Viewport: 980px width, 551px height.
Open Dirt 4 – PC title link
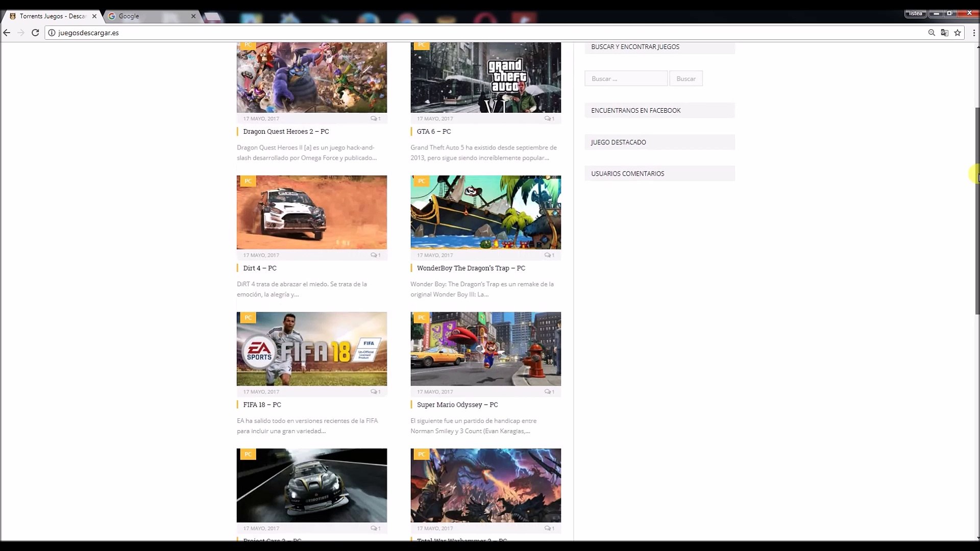pyautogui.click(x=260, y=268)
